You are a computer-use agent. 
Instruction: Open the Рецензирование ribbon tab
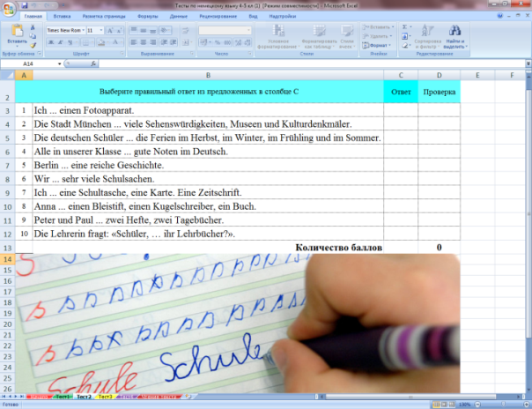click(x=218, y=16)
